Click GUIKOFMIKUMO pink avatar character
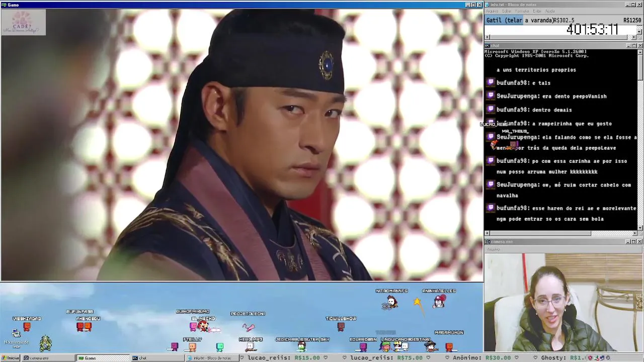 (x=193, y=327)
